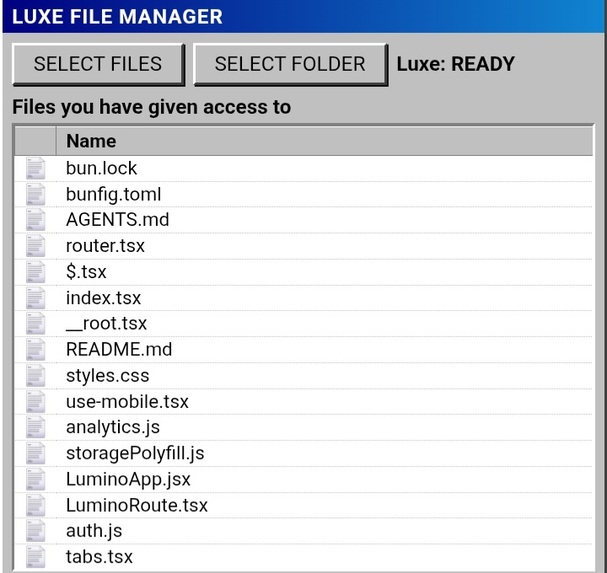Select the tabs.tsx file name
This screenshot has width=607, height=573.
pos(99,557)
